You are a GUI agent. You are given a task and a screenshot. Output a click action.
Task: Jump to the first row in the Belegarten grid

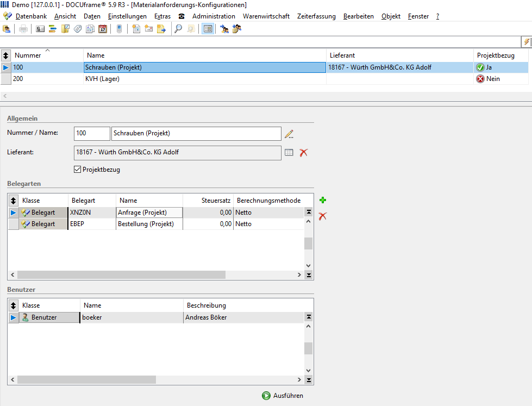tap(309, 212)
